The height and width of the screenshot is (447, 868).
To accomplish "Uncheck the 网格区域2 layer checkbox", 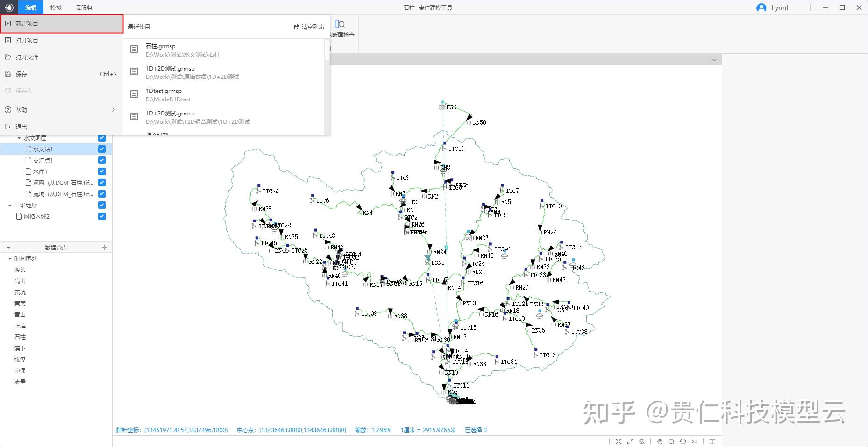I will coord(102,216).
